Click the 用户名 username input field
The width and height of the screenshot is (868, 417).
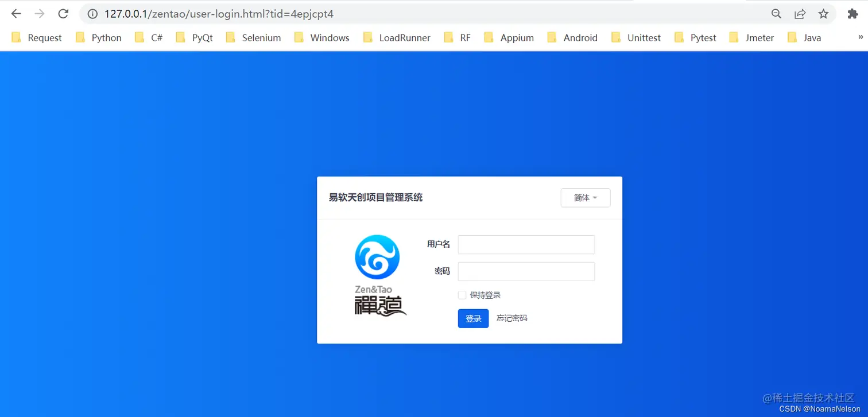(x=525, y=244)
